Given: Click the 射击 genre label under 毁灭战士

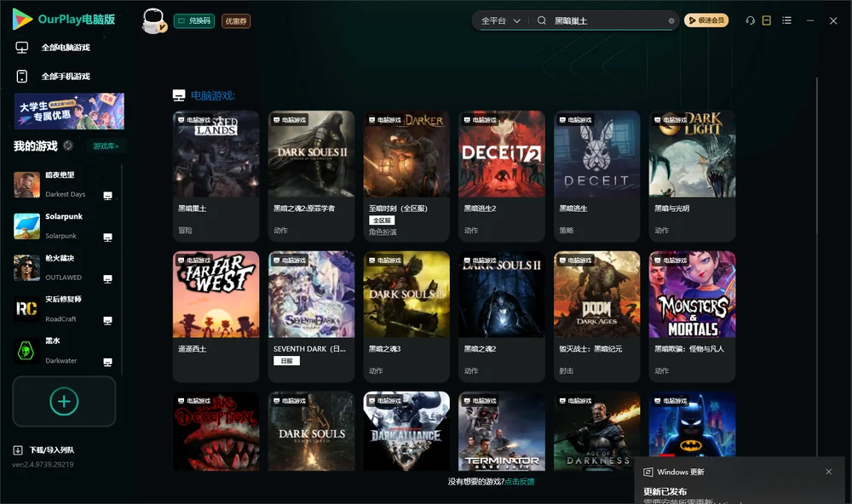Looking at the screenshot, I should [x=567, y=371].
